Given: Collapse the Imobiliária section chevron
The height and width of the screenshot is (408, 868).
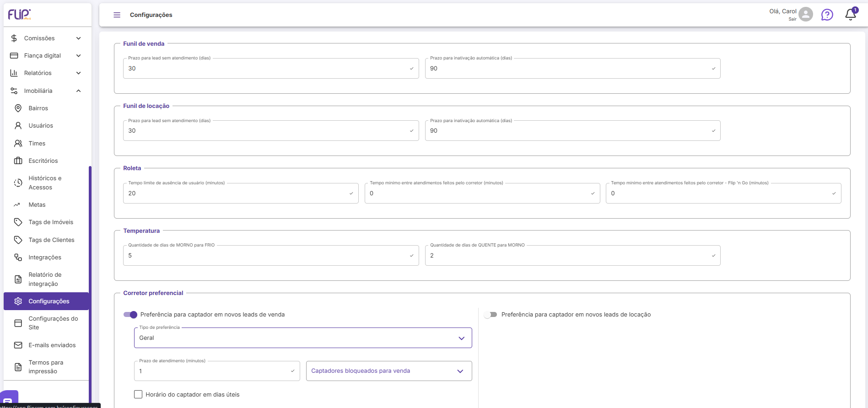Looking at the screenshot, I should [79, 91].
